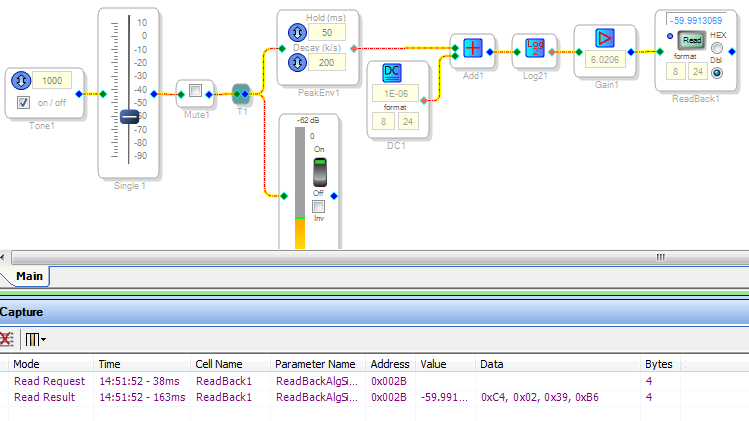Click the Value column header
The width and height of the screenshot is (749, 421).
click(x=445, y=364)
